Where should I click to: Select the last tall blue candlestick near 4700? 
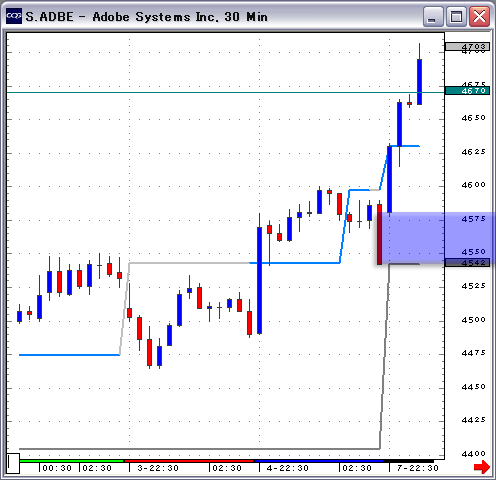point(419,82)
